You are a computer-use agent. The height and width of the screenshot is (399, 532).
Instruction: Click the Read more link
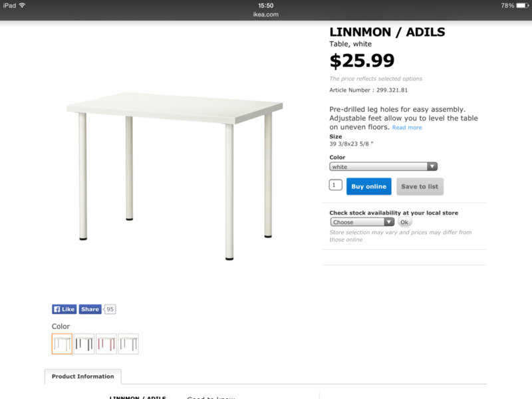407,128
